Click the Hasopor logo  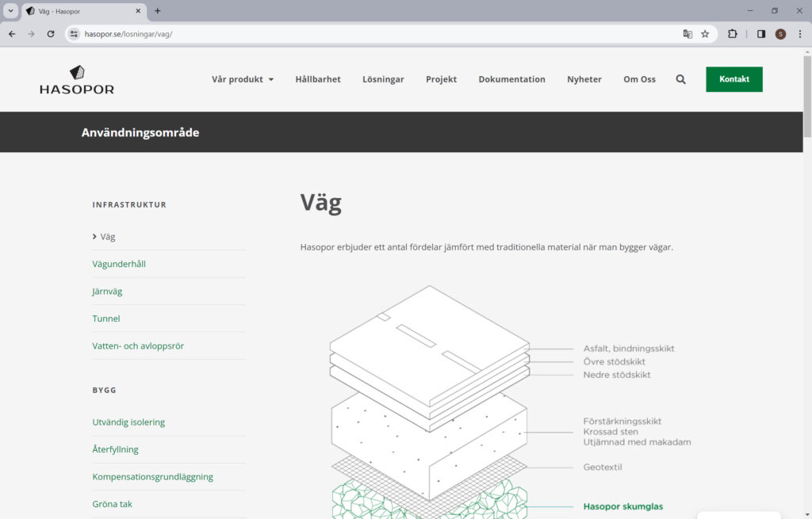click(x=77, y=80)
